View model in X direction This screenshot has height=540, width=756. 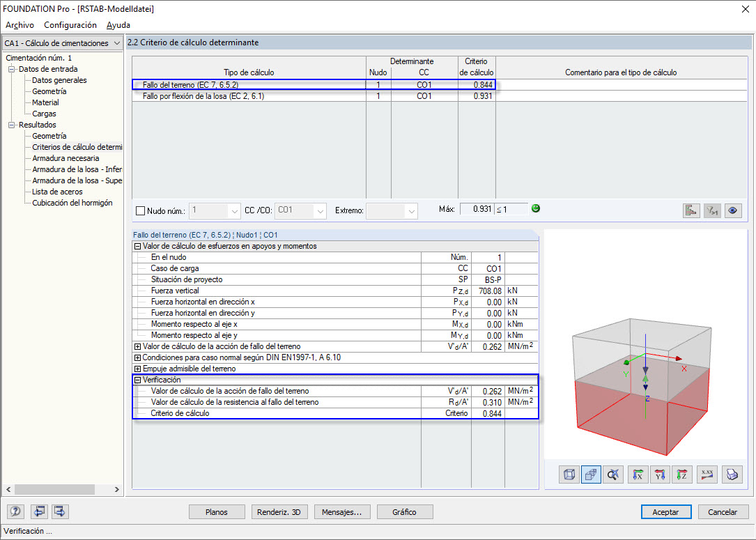click(638, 475)
